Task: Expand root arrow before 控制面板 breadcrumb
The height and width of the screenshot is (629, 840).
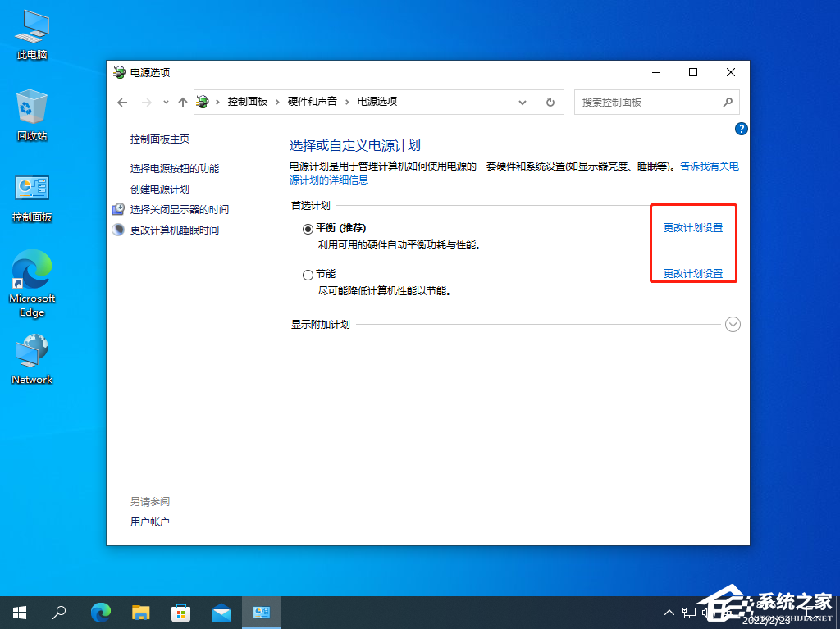Action: pos(217,102)
